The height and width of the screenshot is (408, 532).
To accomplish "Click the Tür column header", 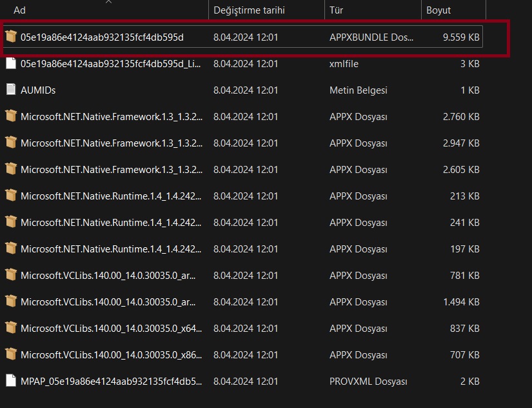I will (x=337, y=10).
